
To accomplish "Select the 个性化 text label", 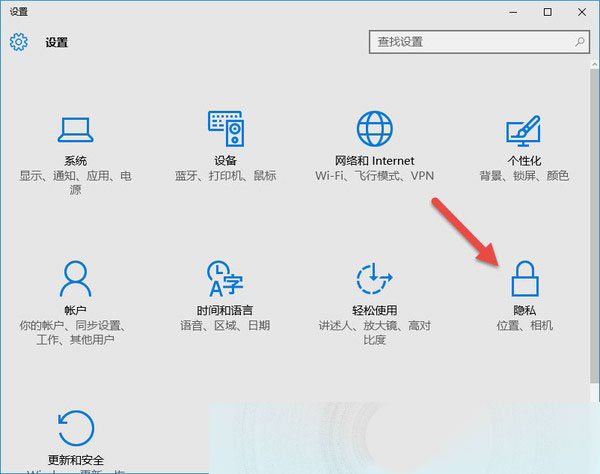I will click(x=524, y=161).
